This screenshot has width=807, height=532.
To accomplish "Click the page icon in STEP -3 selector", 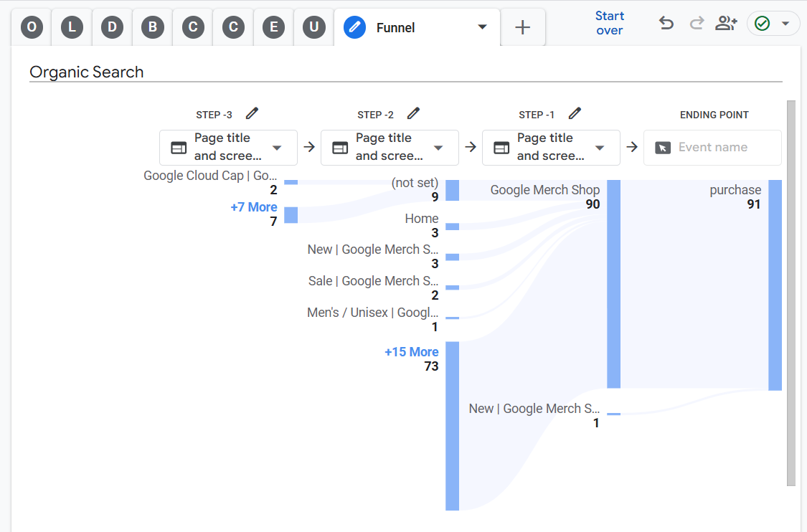I will [179, 148].
